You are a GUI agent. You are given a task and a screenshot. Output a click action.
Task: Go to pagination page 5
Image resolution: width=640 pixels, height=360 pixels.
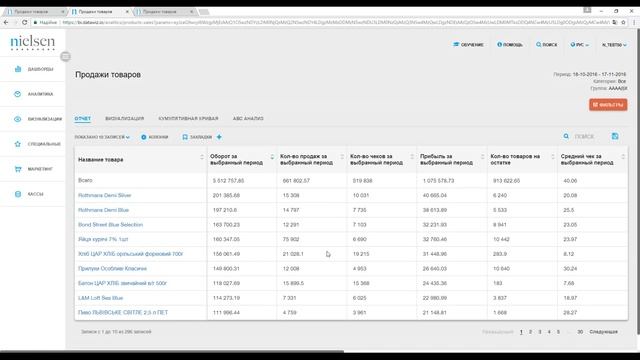[x=558, y=332]
